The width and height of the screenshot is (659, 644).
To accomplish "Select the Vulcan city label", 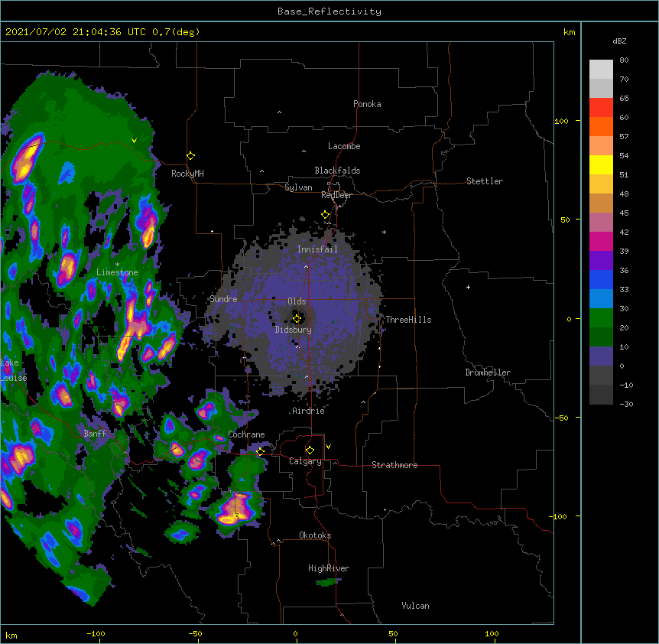I will pos(415,606).
